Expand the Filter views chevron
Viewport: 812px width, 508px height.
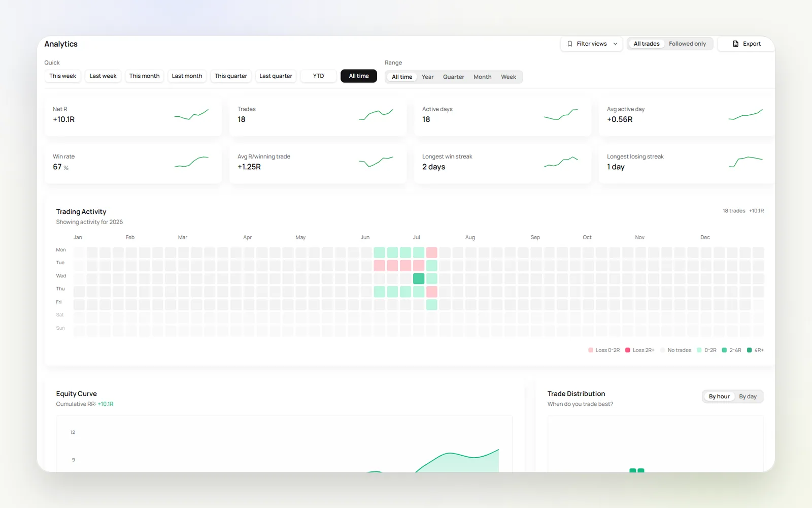pos(615,44)
